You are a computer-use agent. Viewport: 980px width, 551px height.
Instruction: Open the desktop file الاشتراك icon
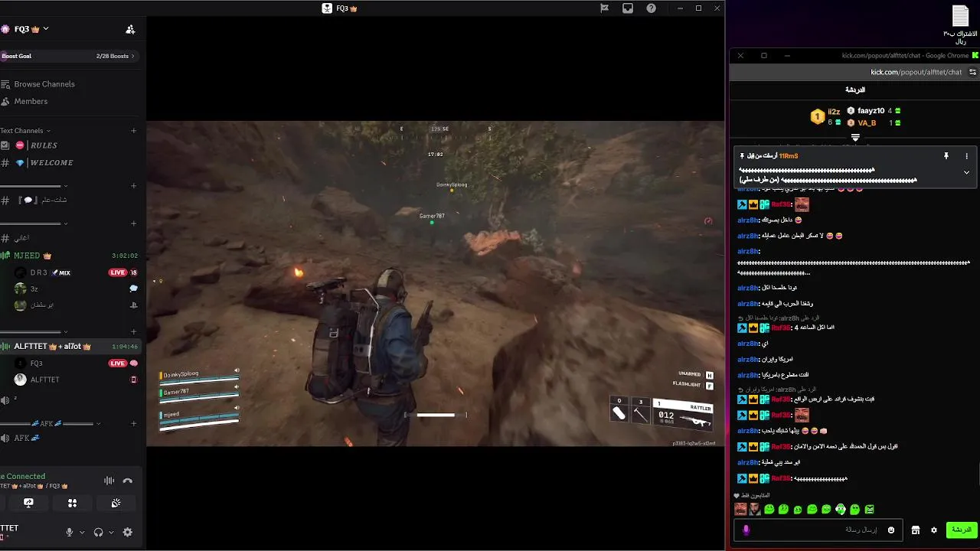click(960, 24)
